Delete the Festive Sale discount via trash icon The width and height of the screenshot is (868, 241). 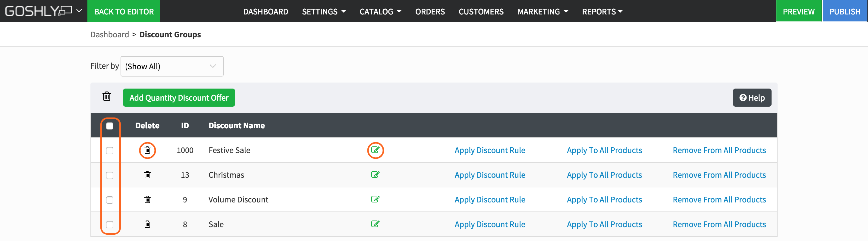pyautogui.click(x=147, y=150)
